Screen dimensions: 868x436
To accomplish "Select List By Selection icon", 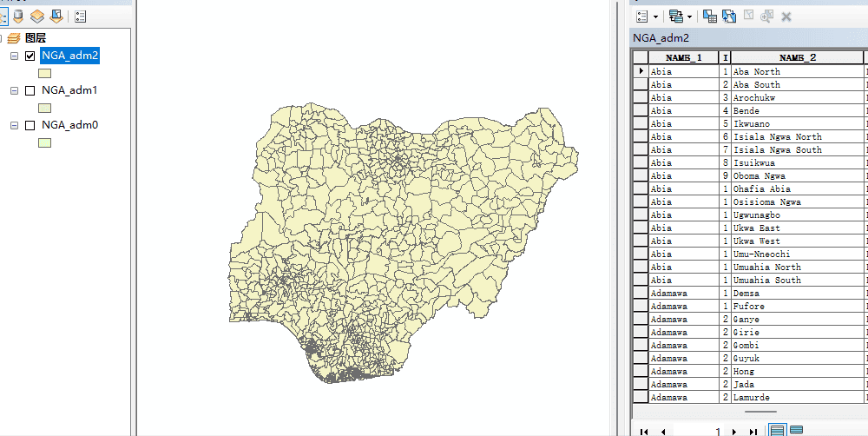I will point(56,17).
